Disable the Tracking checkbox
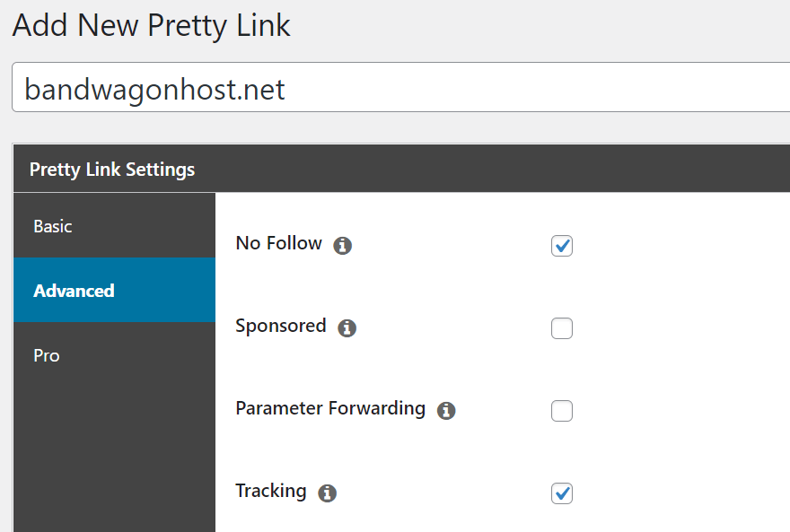The width and height of the screenshot is (790, 532). (x=562, y=493)
